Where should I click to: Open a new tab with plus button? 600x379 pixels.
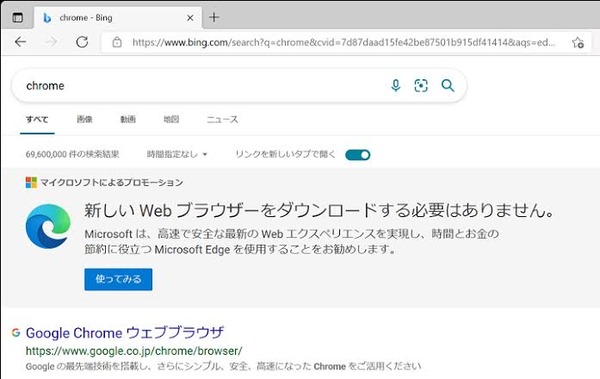click(214, 17)
